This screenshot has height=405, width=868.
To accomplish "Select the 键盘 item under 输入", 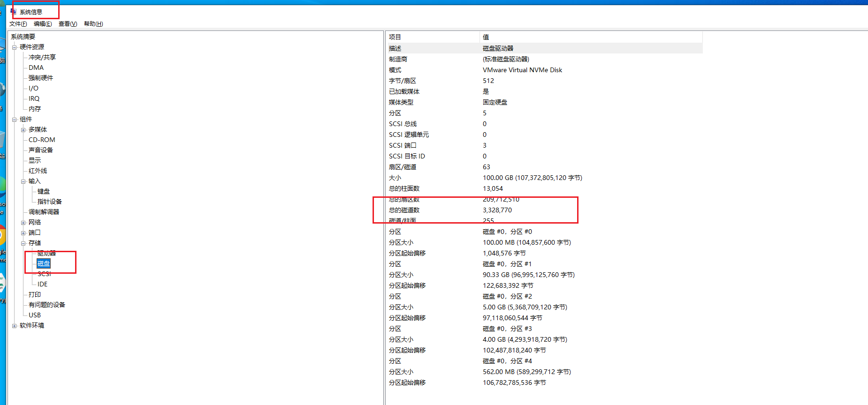I will click(x=44, y=191).
